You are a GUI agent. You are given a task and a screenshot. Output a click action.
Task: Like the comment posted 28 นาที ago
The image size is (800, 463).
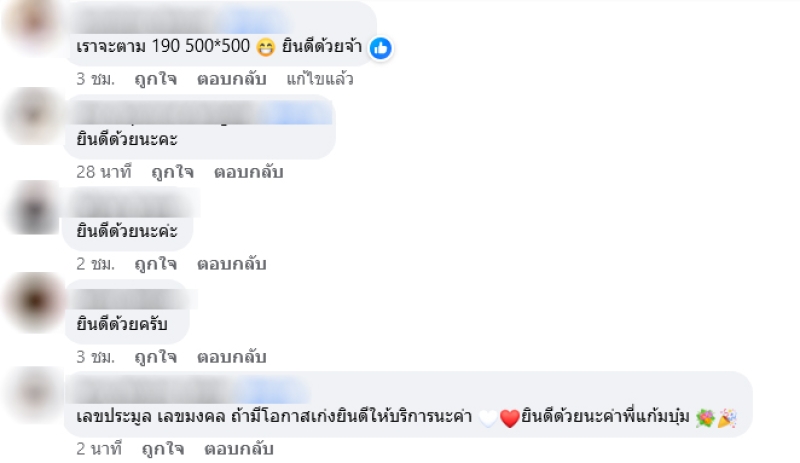coord(172,172)
